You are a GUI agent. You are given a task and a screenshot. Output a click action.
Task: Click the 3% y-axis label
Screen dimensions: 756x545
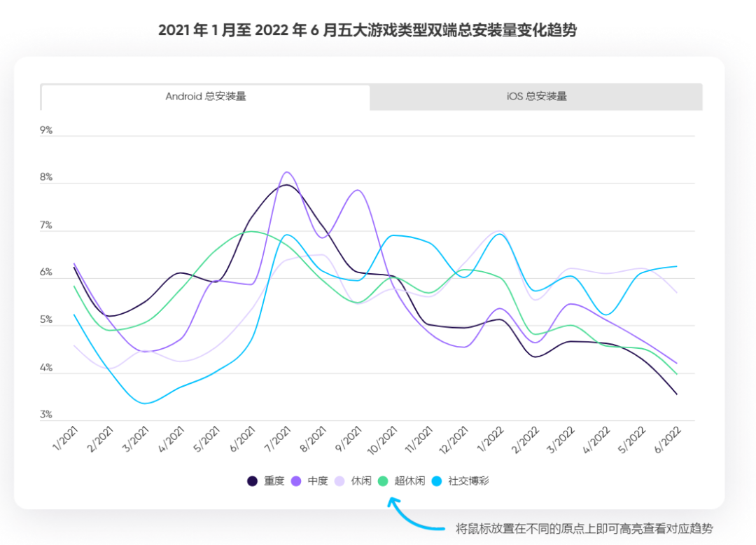coord(46,415)
